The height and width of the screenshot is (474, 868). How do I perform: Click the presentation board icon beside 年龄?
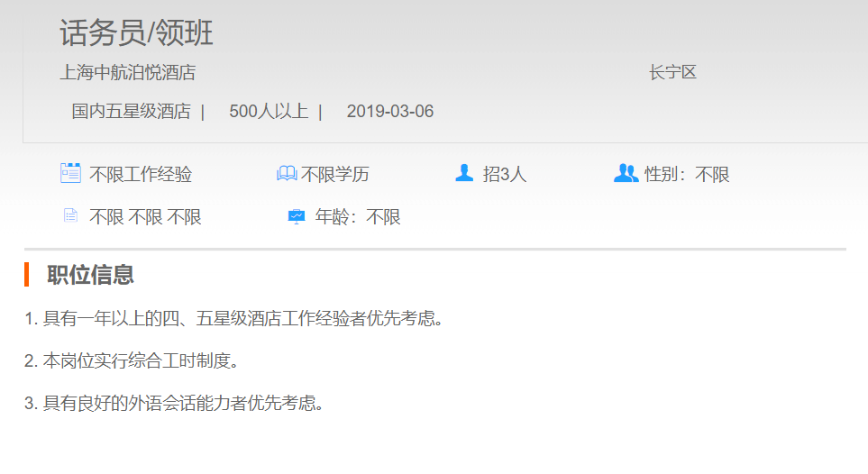[x=297, y=217]
